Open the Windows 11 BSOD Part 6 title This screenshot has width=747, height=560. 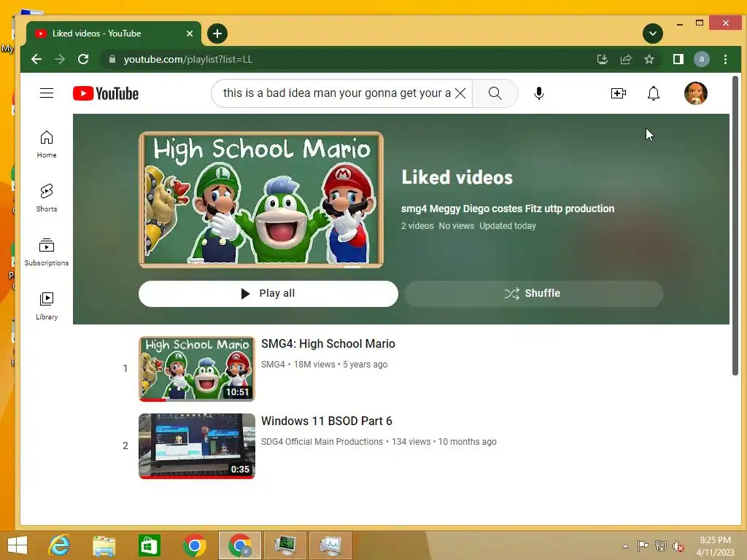click(326, 421)
